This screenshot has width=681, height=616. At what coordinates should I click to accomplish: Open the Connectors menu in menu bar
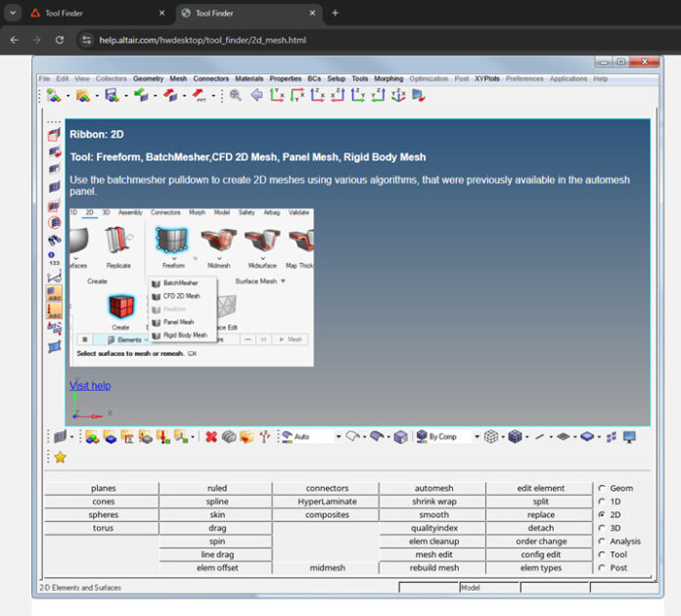(210, 78)
